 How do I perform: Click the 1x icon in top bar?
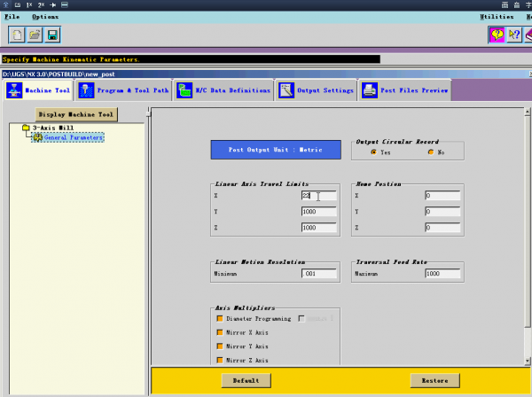pyautogui.click(x=29, y=4)
